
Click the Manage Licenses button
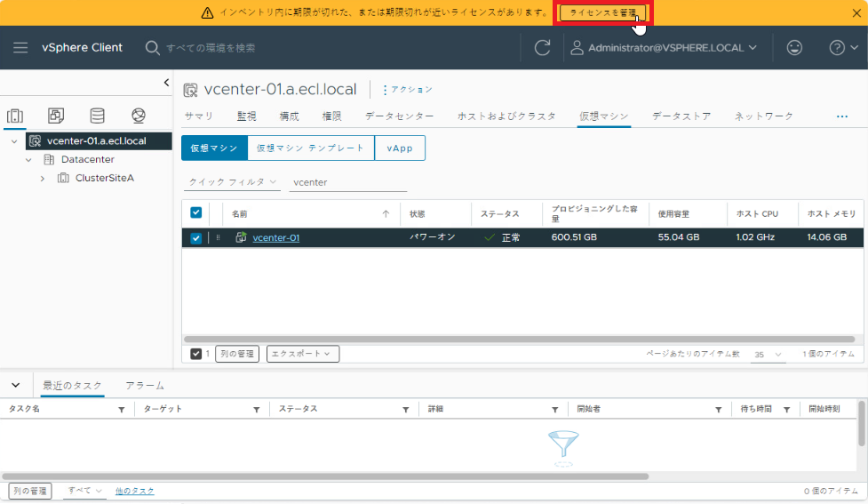603,12
